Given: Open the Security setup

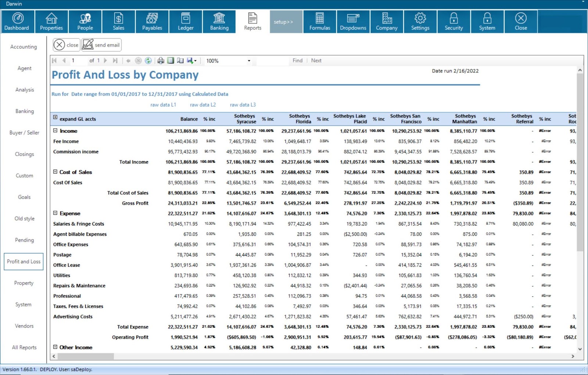Looking at the screenshot, I should coord(453,22).
